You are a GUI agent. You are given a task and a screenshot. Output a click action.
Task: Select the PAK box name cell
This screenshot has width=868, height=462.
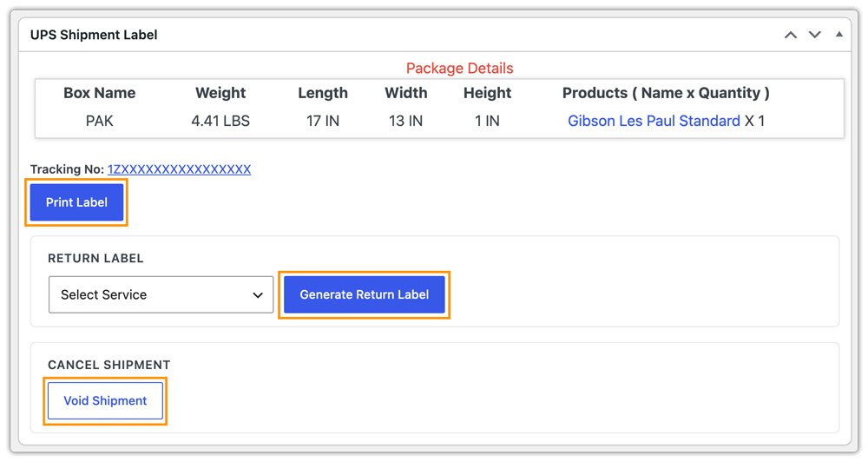[x=100, y=121]
